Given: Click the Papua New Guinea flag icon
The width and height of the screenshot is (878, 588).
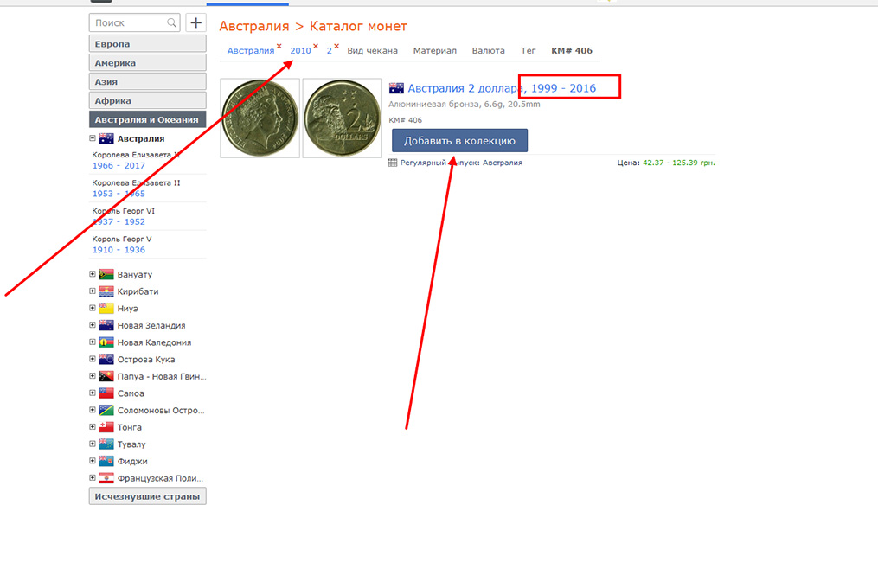Looking at the screenshot, I should coord(106,376).
